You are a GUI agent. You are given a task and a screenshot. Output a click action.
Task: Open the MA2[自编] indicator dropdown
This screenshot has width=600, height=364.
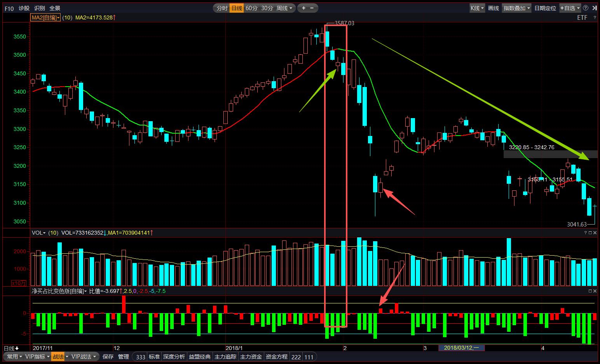[45, 17]
